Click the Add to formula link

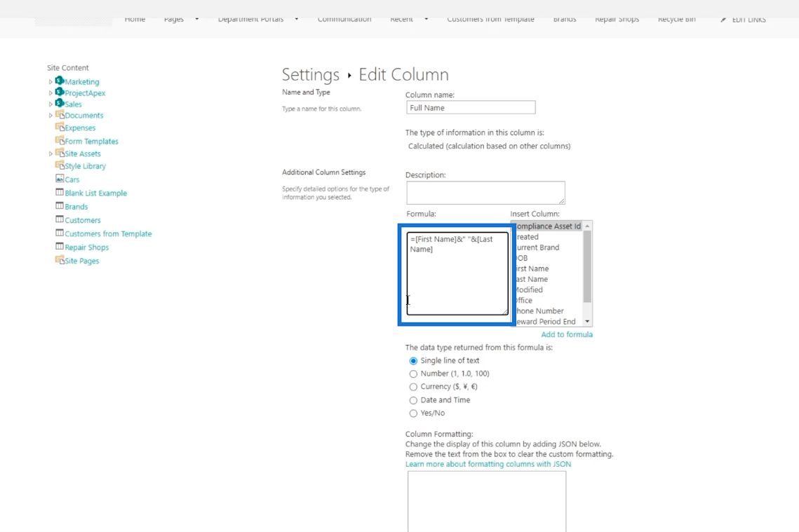click(x=567, y=334)
